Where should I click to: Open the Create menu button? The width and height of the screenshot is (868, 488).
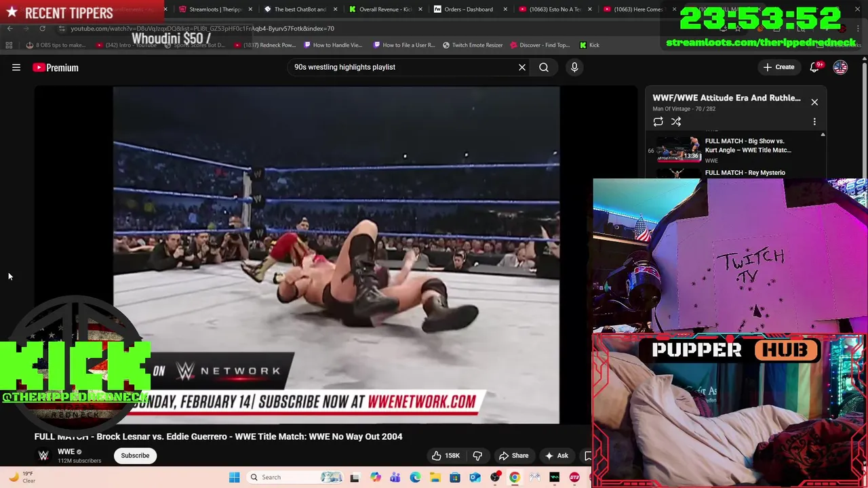coord(778,67)
